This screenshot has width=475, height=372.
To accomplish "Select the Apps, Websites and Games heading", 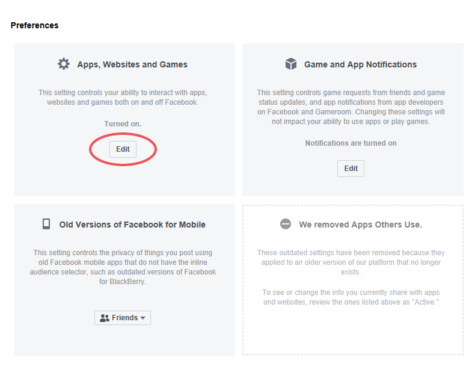I will [x=132, y=64].
